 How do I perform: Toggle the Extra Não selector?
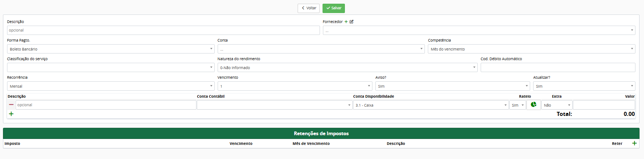pos(557,105)
